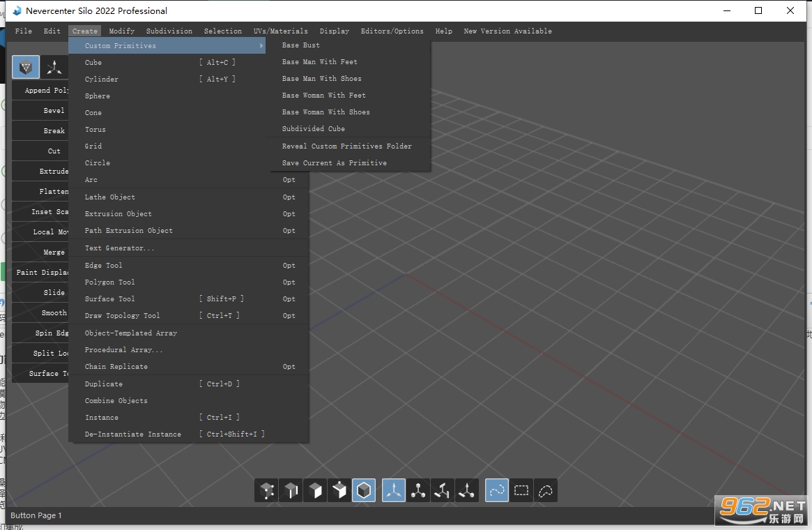The width and height of the screenshot is (812, 530).
Task: Toggle the highlighted object mode cube icon
Action: coord(364,490)
